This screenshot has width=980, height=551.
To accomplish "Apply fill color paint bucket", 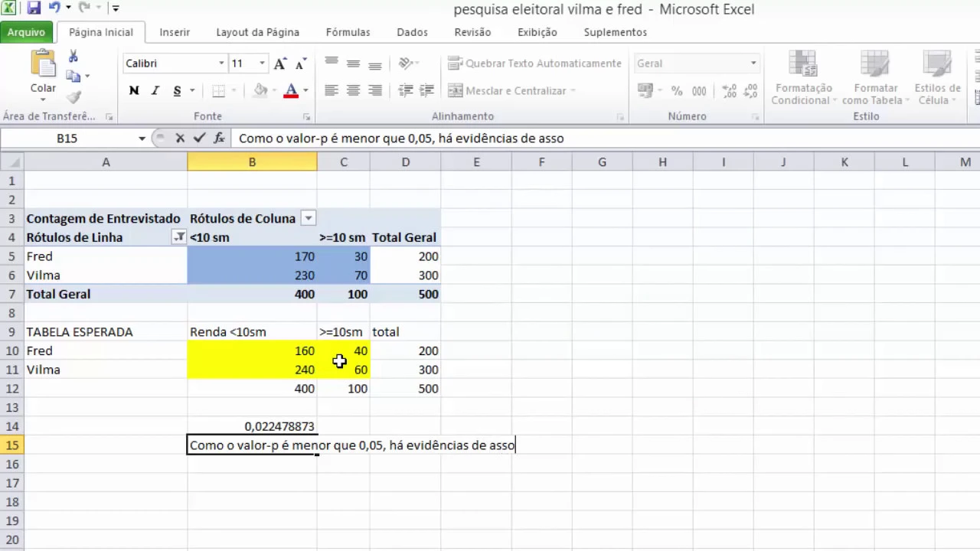I will pos(260,90).
